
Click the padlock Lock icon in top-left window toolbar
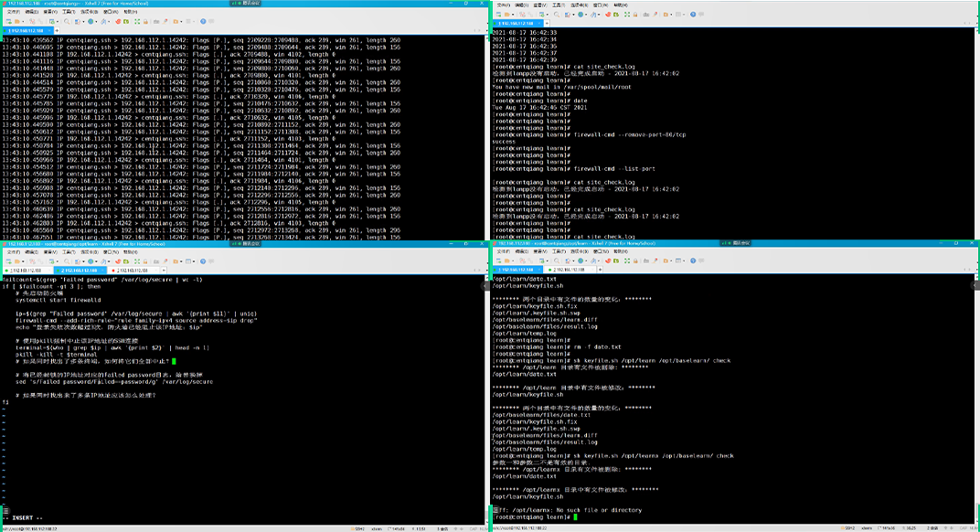click(x=145, y=22)
